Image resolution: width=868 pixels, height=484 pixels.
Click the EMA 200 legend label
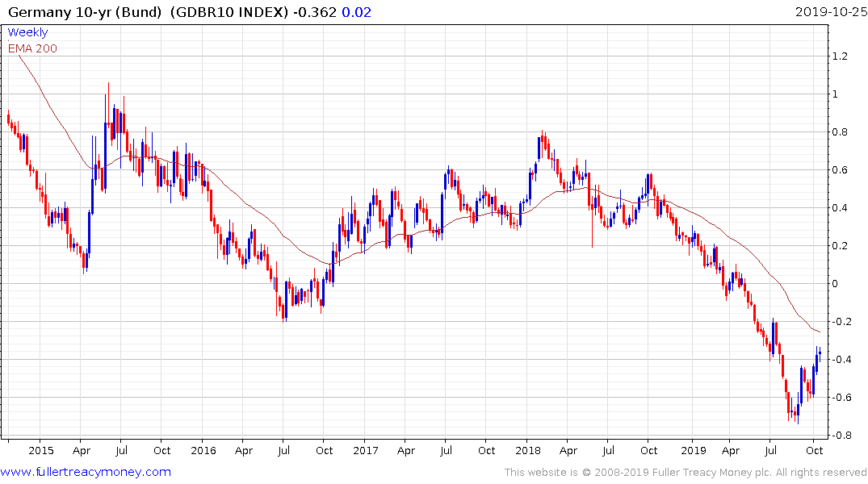tap(32, 48)
